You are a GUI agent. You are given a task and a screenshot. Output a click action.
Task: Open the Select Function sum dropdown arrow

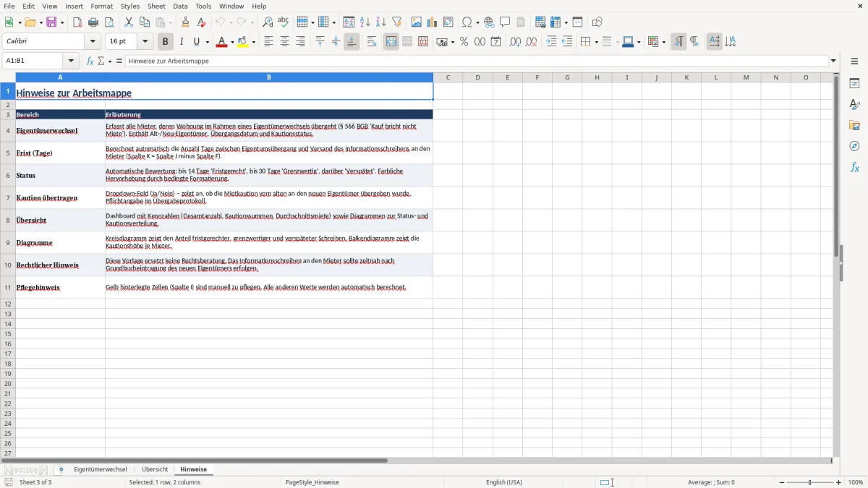click(110, 61)
